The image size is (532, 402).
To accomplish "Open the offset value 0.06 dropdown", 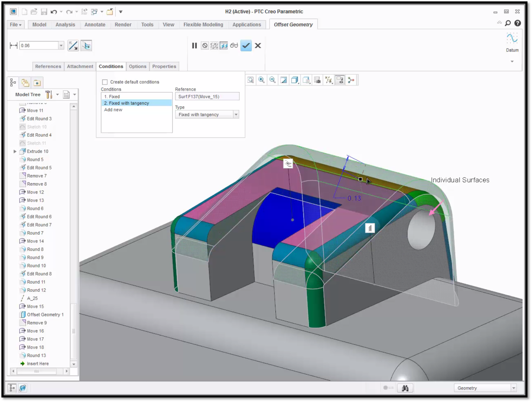I will (61, 46).
